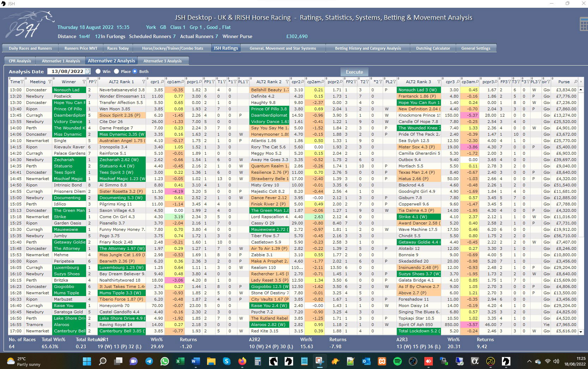Screen dimensions: 588x369
Task: Search the cp1am column
Action: click(x=183, y=82)
